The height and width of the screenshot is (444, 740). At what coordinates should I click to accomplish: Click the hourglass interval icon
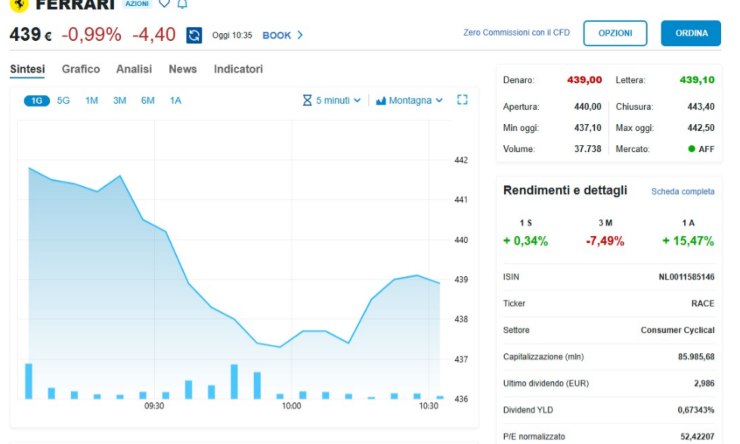point(307,101)
